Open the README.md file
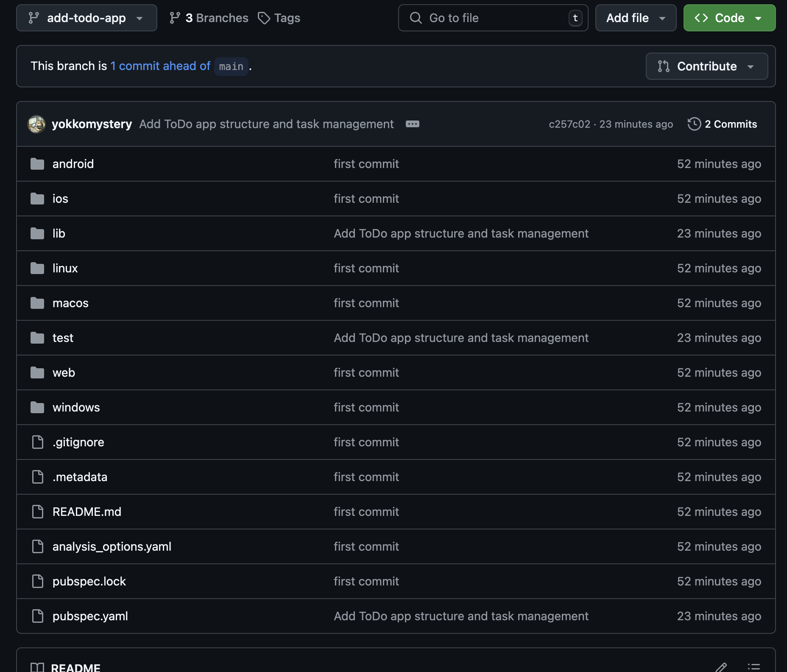The width and height of the screenshot is (787, 672). [87, 512]
